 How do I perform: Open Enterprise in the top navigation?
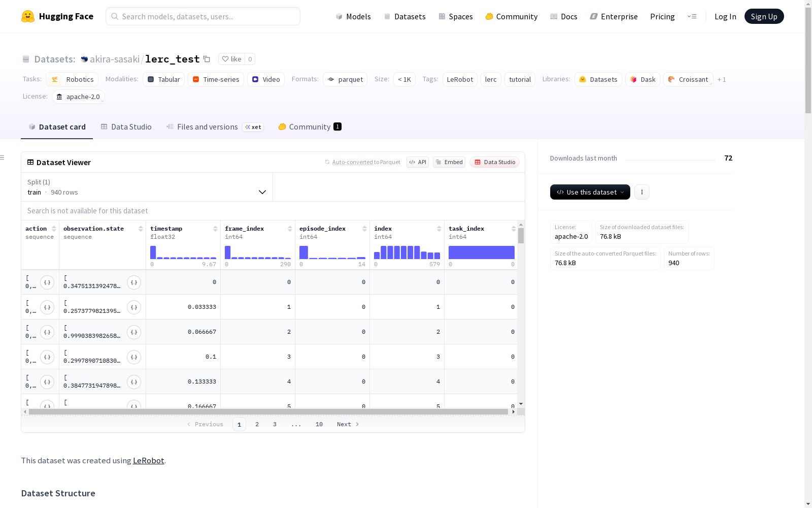614,16
